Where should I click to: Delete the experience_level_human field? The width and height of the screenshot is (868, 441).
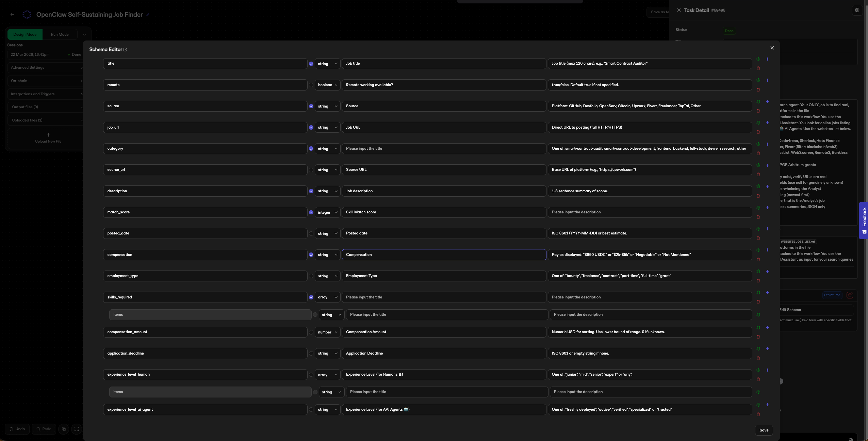[x=758, y=379]
